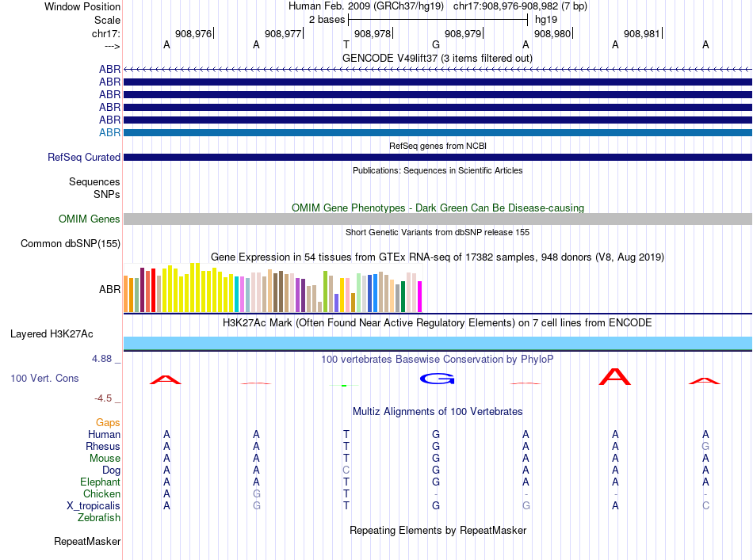This screenshot has height=560, width=753.
Task: Select the Elephant species label
Action: pyautogui.click(x=100, y=482)
